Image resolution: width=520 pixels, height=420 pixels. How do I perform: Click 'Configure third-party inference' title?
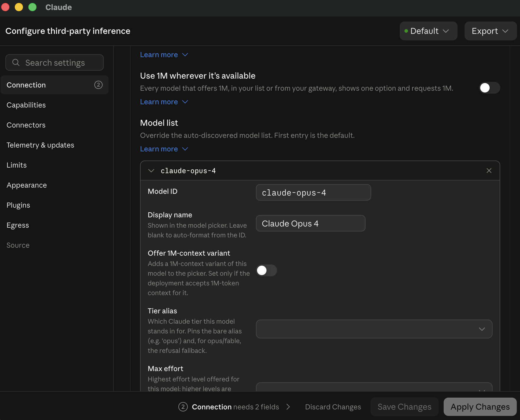point(68,31)
